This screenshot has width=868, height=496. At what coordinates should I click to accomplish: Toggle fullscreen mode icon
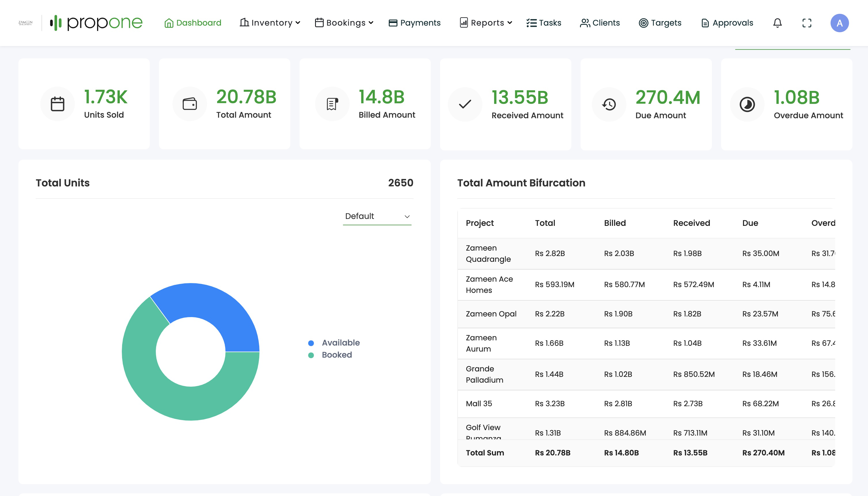tap(807, 23)
